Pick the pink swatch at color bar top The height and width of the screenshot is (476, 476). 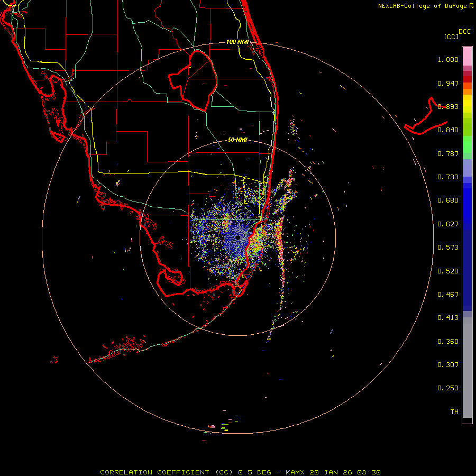coord(467,56)
